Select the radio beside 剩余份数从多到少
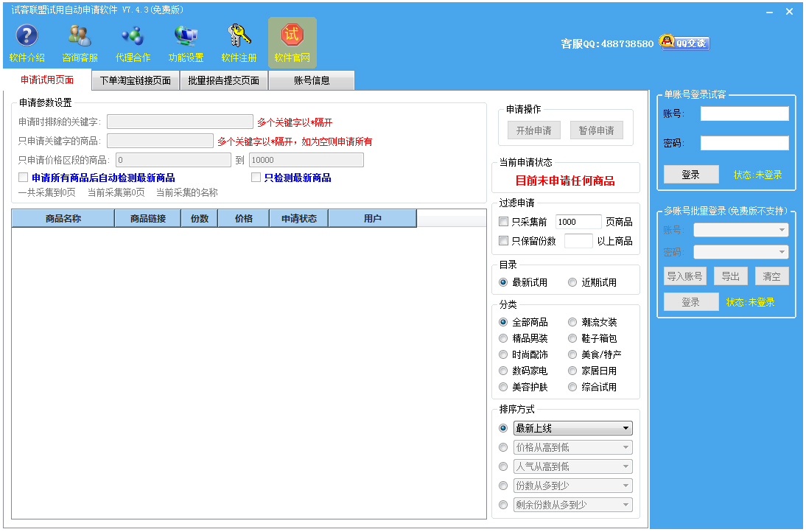Screen dimensions: 806x532 503,505
